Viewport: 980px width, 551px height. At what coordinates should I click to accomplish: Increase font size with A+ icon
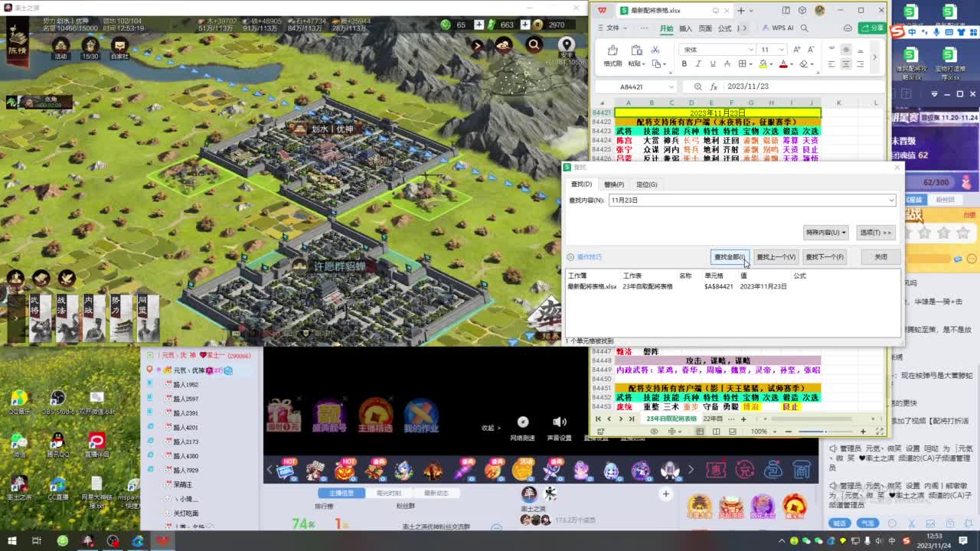tap(796, 50)
